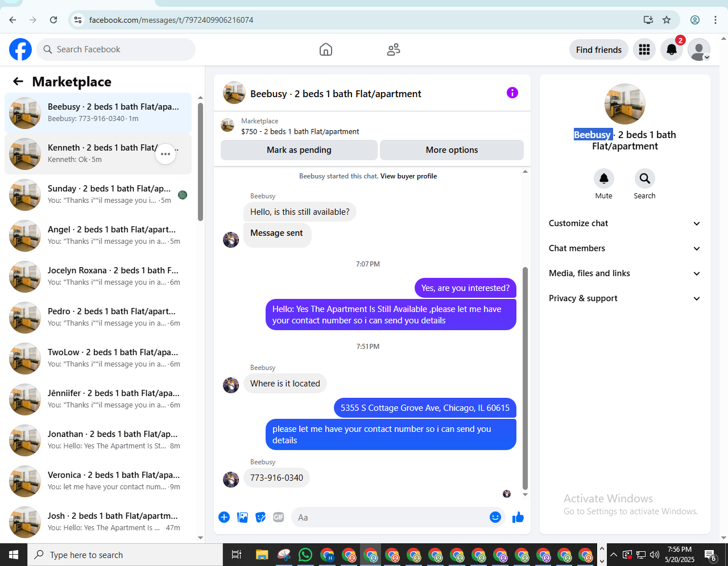Open More options button
This screenshot has height=566, width=728.
pos(452,150)
